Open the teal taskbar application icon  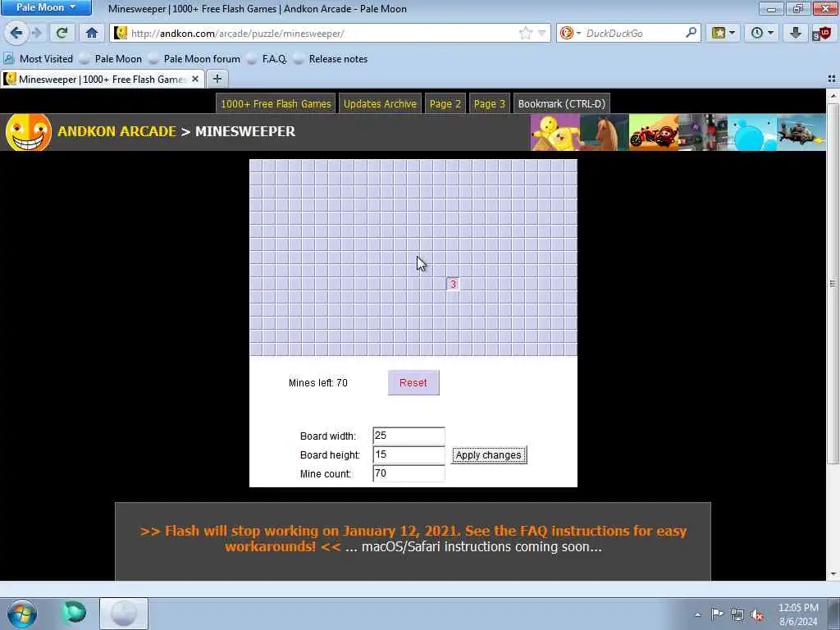pos(75,612)
